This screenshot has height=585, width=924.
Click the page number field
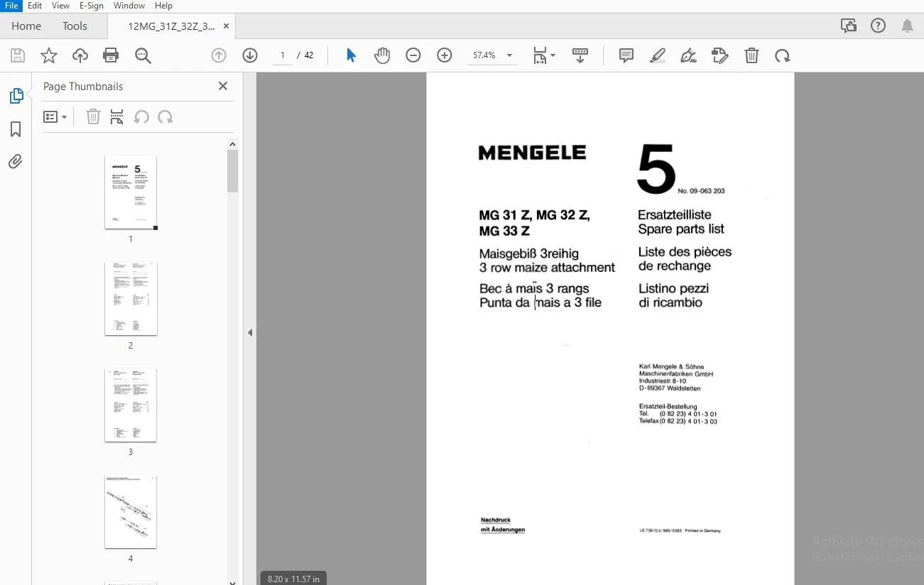[x=283, y=55]
